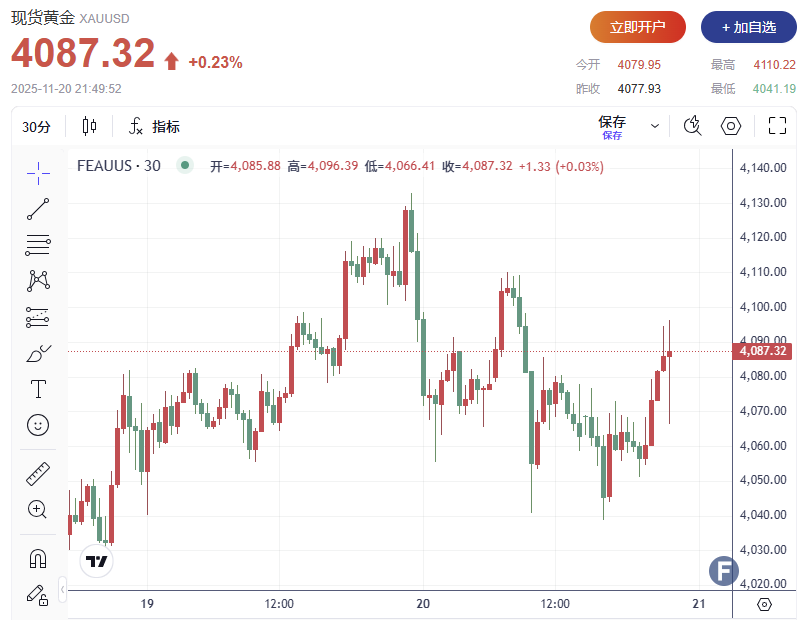Screen dimensions: 804x620
Task: Select the ruler measure tool
Action: click(38, 474)
